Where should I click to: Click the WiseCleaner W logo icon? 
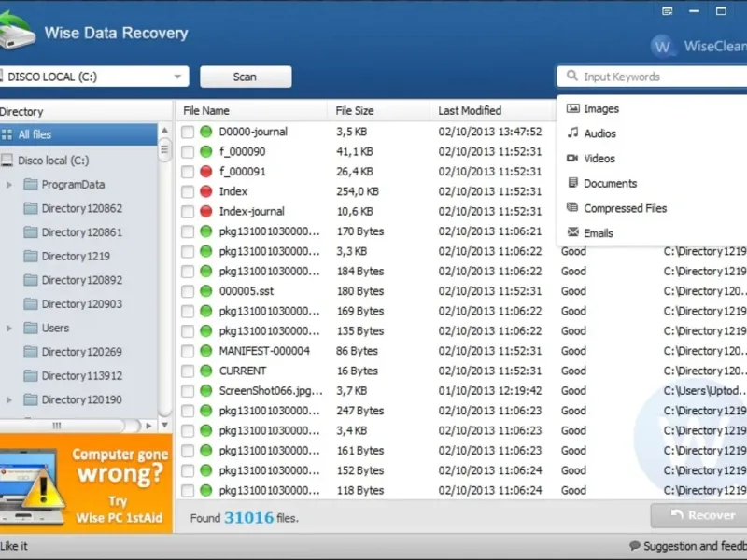click(x=663, y=46)
